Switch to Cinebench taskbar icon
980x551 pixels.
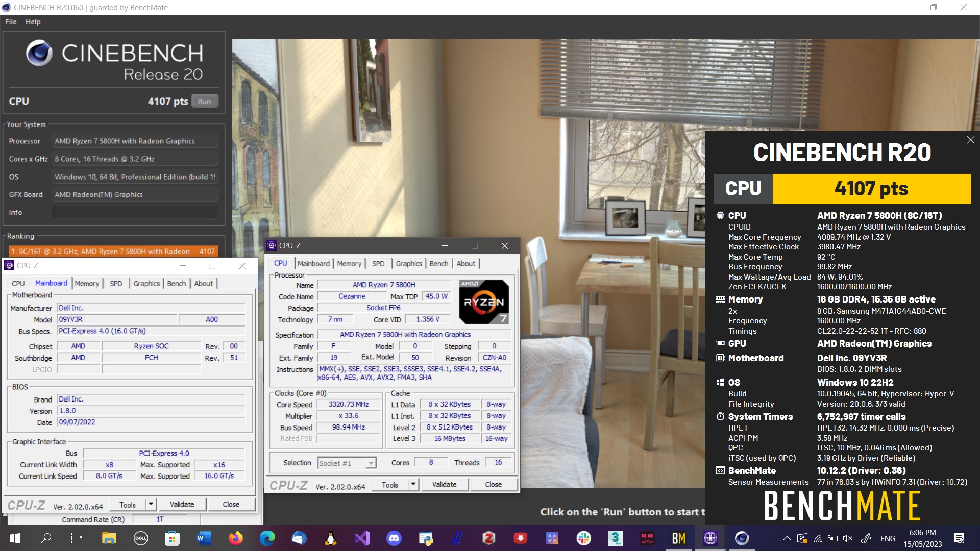click(742, 538)
